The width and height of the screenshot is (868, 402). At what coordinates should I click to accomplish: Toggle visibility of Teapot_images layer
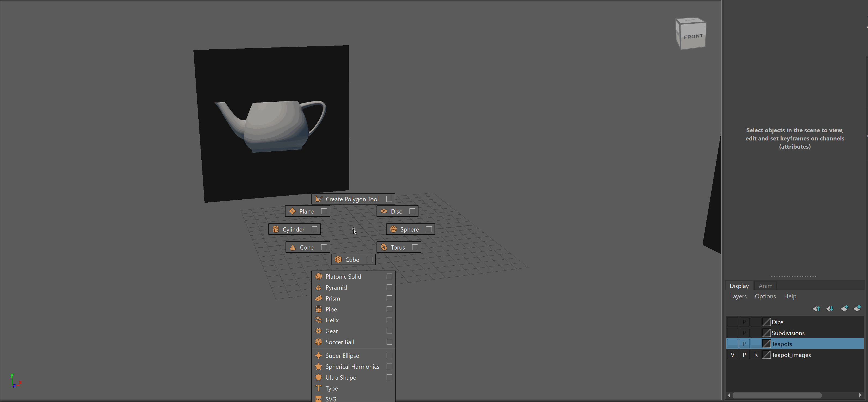(x=732, y=355)
